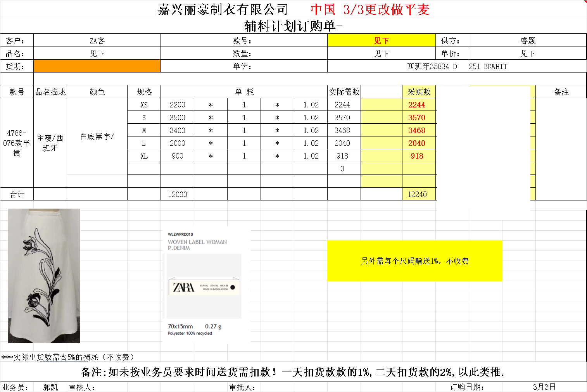Click the total quantity cell 12000
This screenshot has width=587, height=392.
pyautogui.click(x=178, y=194)
